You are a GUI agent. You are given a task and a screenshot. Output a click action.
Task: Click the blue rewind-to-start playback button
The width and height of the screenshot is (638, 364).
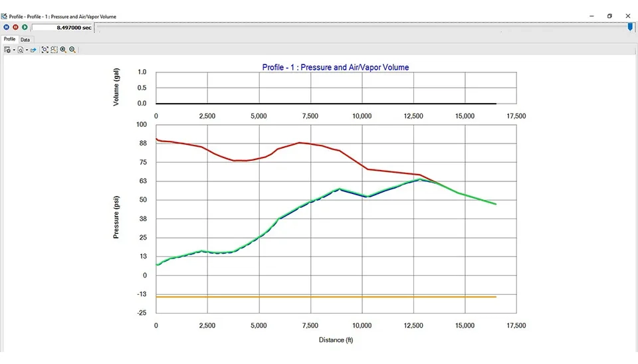(6, 27)
